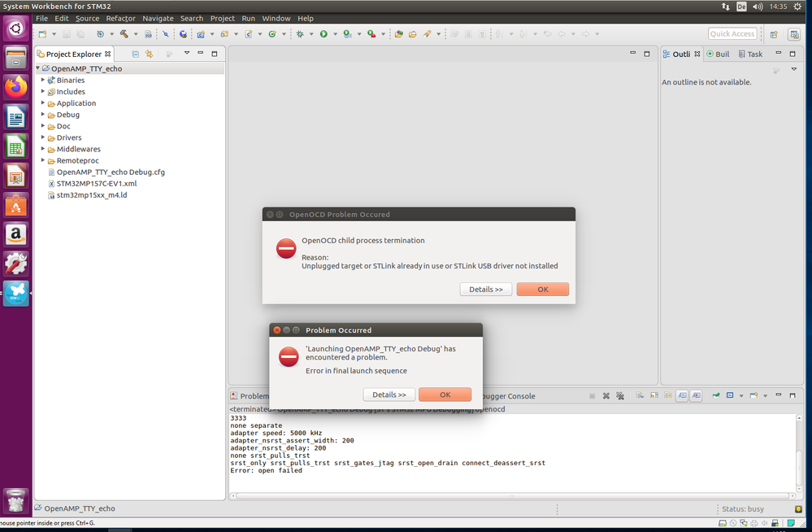The image size is (812, 532).
Task: Open the session gear menu in top bar
Action: point(797,7)
